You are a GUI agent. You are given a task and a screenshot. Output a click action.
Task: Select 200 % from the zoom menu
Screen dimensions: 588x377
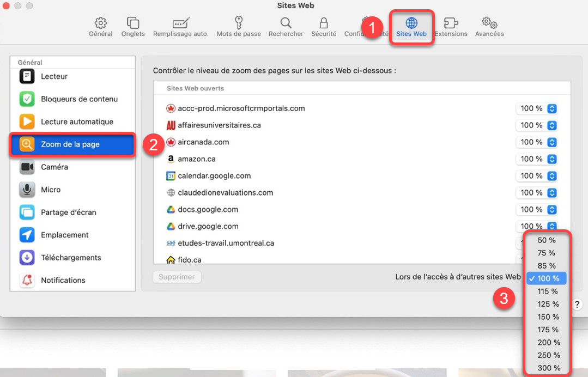(547, 342)
